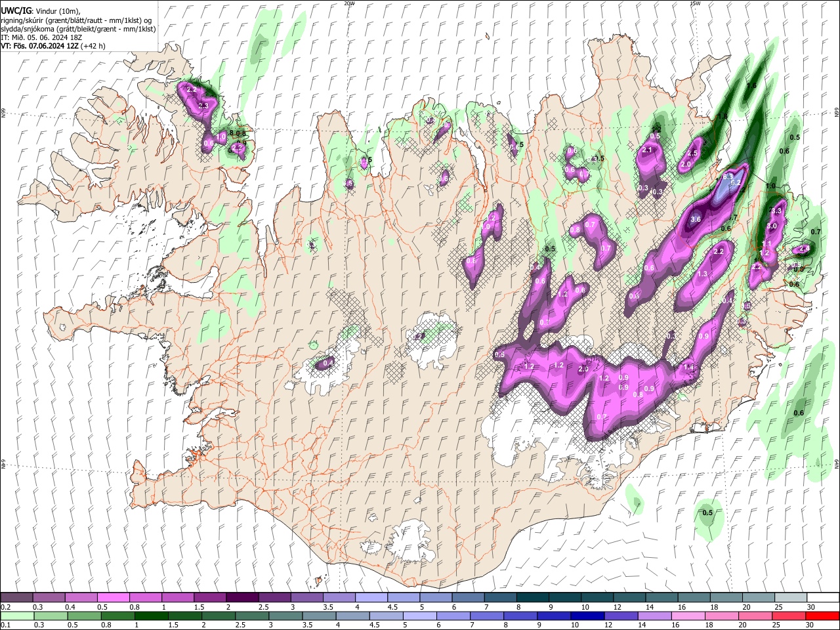
Task: Click the upper legend swatch labeled 0.2
Action: tap(16, 597)
